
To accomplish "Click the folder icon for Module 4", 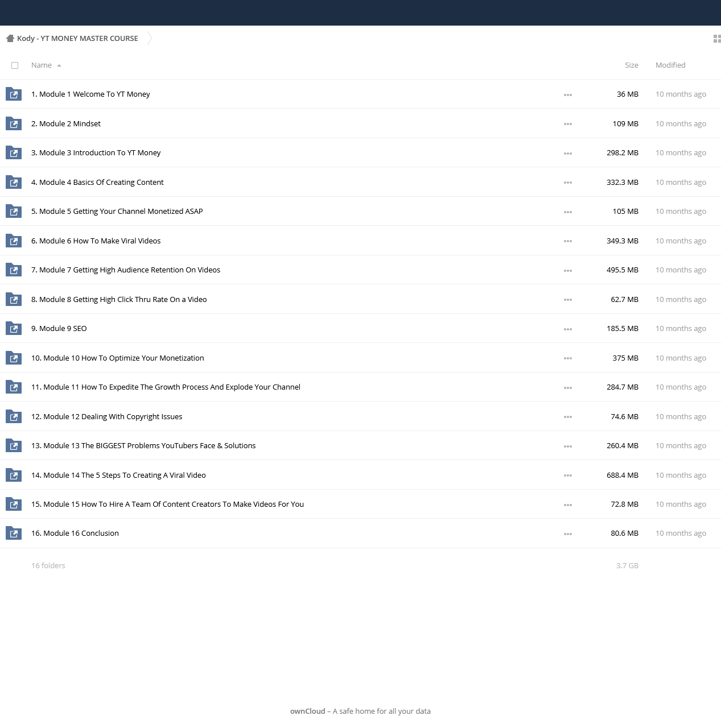I will pos(14,182).
